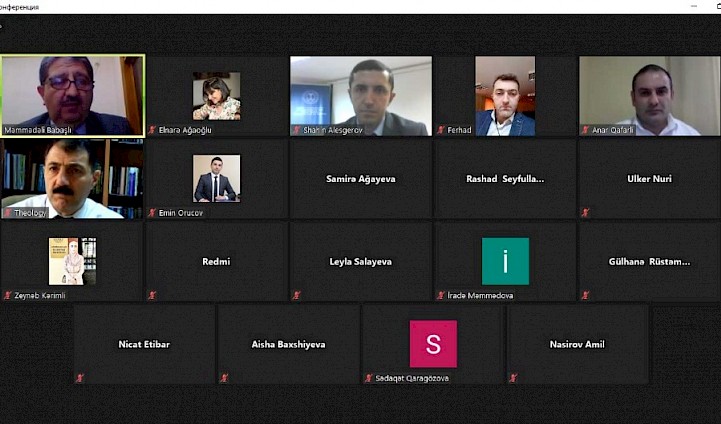This screenshot has height=424, width=721.
Task: Click the teal İradə Məmmədova avatar
Action: point(505,261)
